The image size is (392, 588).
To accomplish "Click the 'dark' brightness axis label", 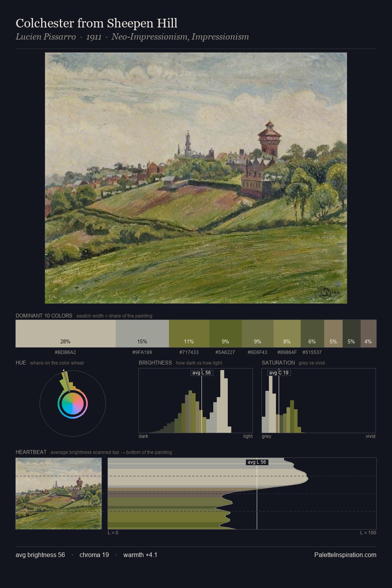I will tap(143, 436).
